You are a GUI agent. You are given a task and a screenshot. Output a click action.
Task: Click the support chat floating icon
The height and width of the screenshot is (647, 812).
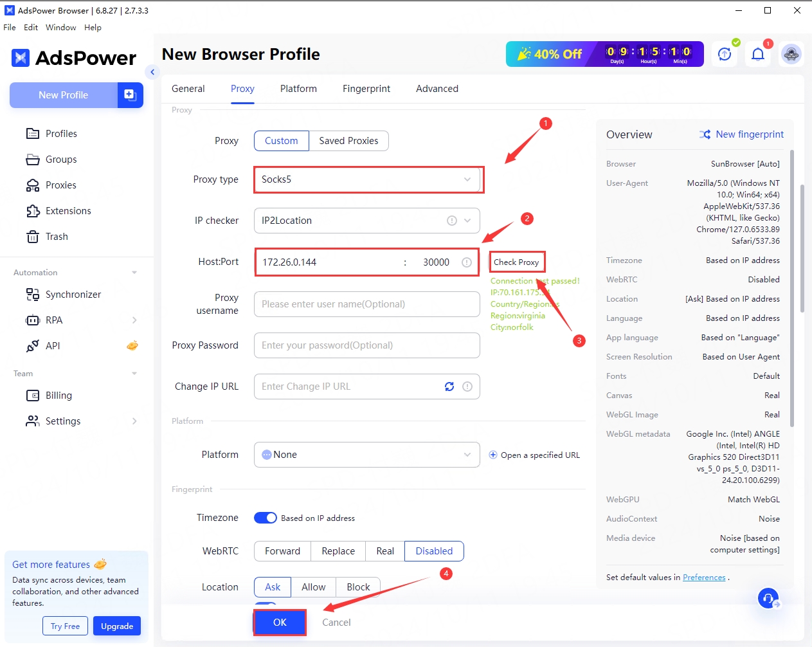click(x=768, y=599)
